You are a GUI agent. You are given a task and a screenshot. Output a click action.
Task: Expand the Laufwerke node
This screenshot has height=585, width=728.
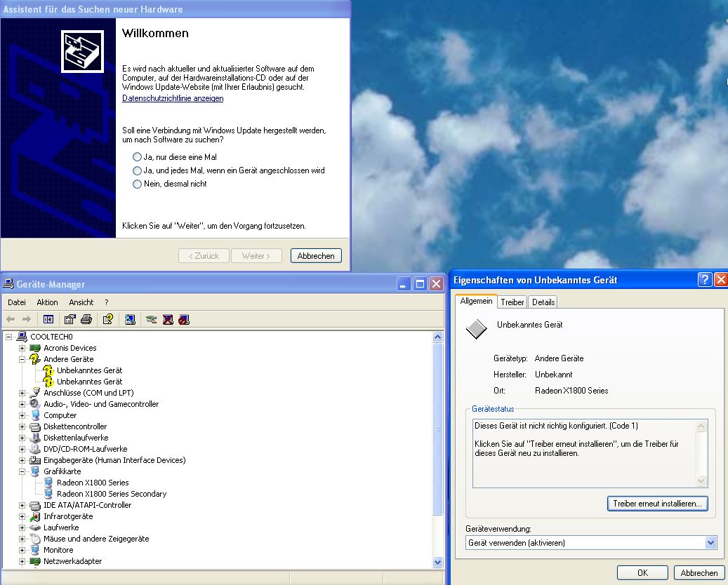22,527
